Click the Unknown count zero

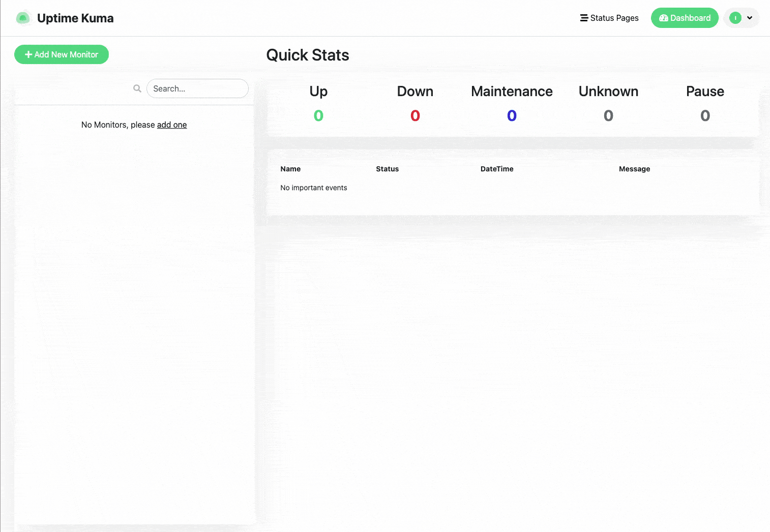[608, 116]
